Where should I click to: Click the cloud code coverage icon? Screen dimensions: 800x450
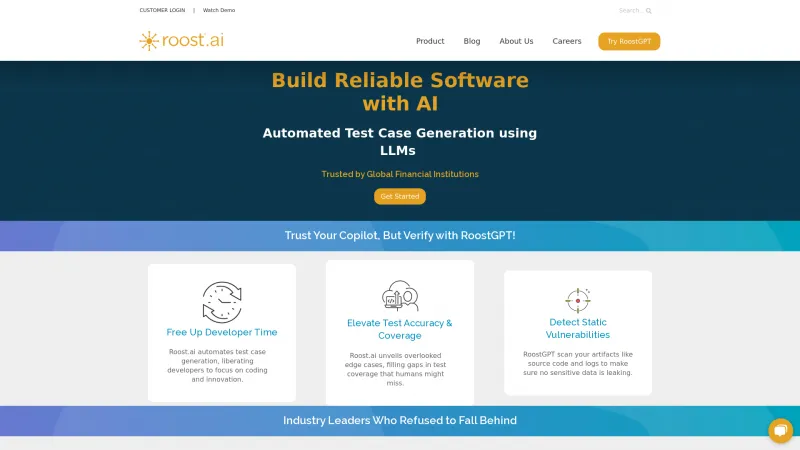click(x=400, y=295)
